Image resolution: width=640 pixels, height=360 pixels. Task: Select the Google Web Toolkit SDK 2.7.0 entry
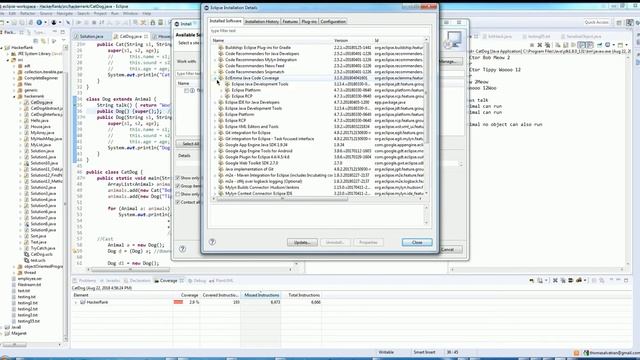(x=251, y=163)
